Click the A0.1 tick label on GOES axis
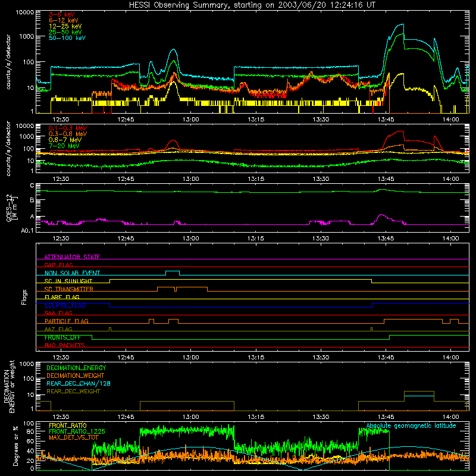Viewport: 476px width, 476px height. tap(27, 230)
